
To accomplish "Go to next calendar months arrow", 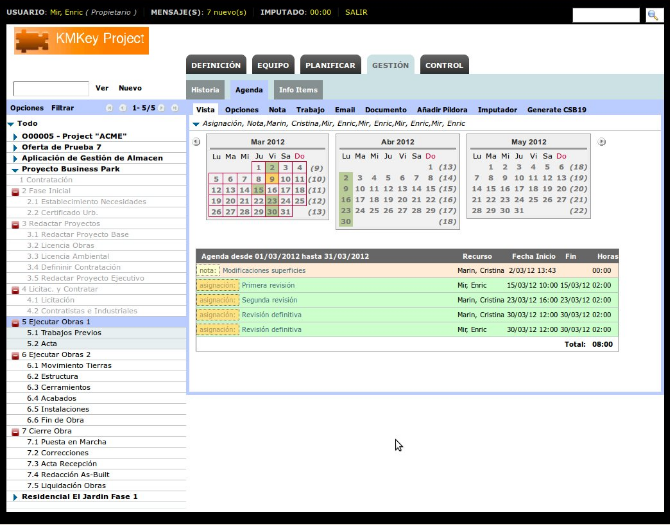I will click(602, 142).
